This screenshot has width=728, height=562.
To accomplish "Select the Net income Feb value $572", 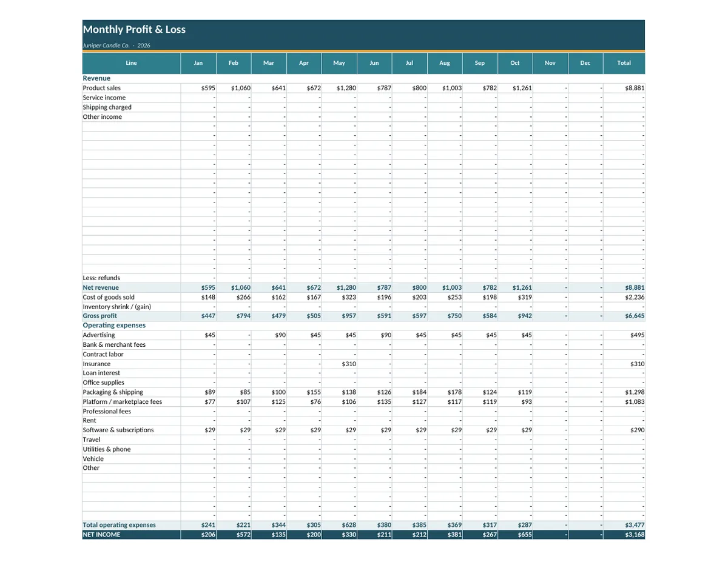I will pos(243,535).
